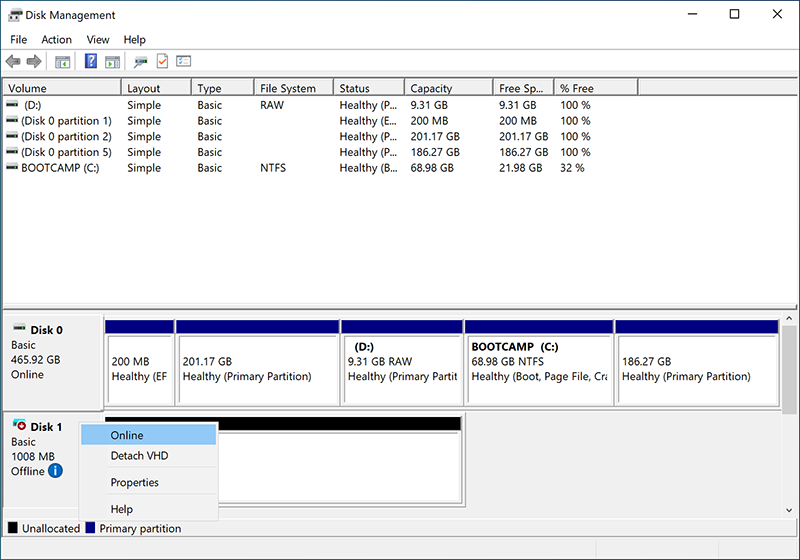This screenshot has height=560, width=800.
Task: Click the checklist settings toolbar icon
Action: (x=183, y=62)
